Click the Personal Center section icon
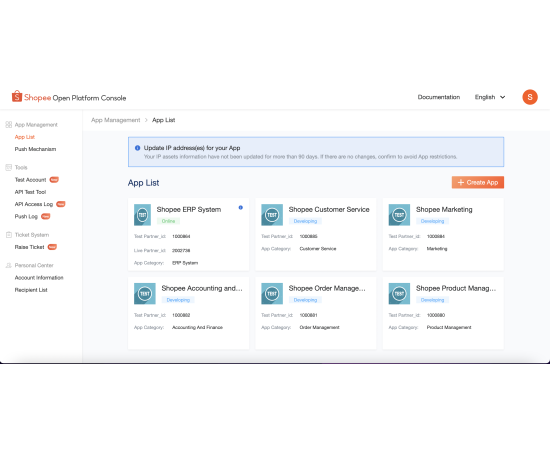The height and width of the screenshot is (450, 550). (x=9, y=265)
